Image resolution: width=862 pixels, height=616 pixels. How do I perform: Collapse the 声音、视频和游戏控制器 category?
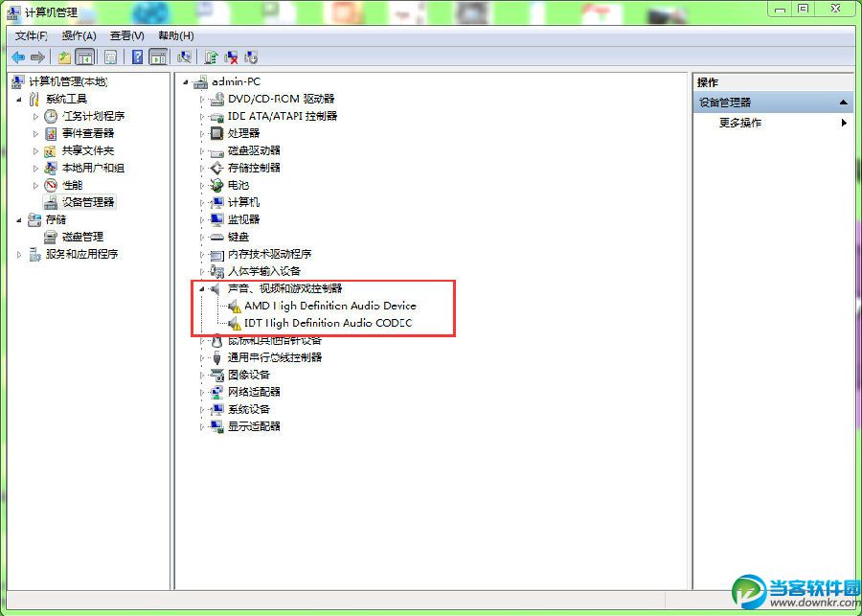pyautogui.click(x=201, y=288)
